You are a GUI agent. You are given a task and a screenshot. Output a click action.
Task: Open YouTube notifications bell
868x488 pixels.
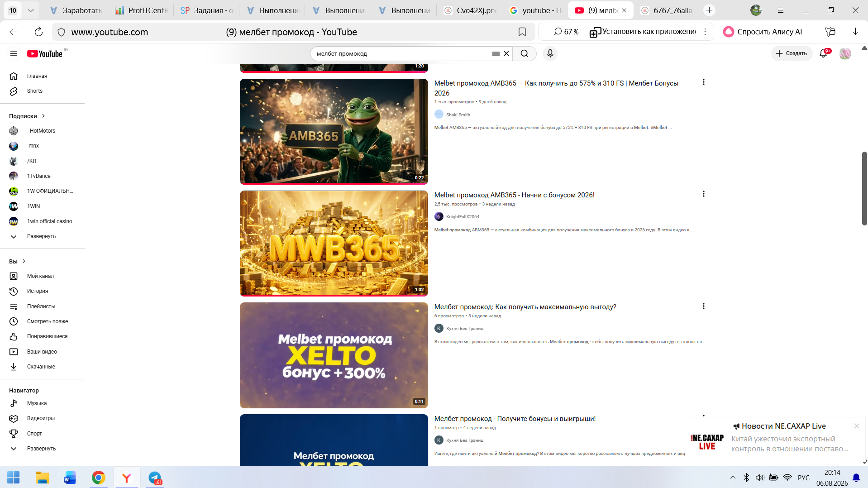point(824,53)
